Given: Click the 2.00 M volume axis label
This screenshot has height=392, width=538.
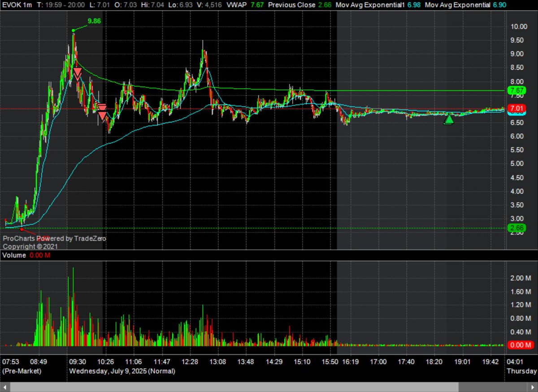Looking at the screenshot, I should pyautogui.click(x=520, y=278).
